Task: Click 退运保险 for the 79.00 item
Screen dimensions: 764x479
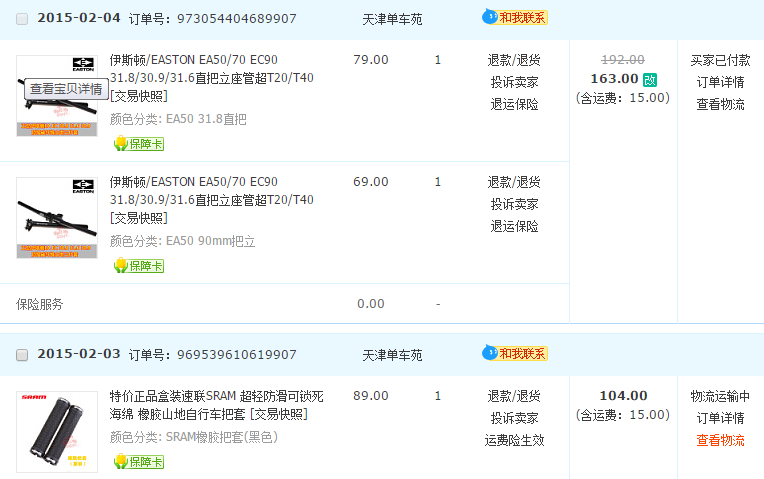Action: 514,104
